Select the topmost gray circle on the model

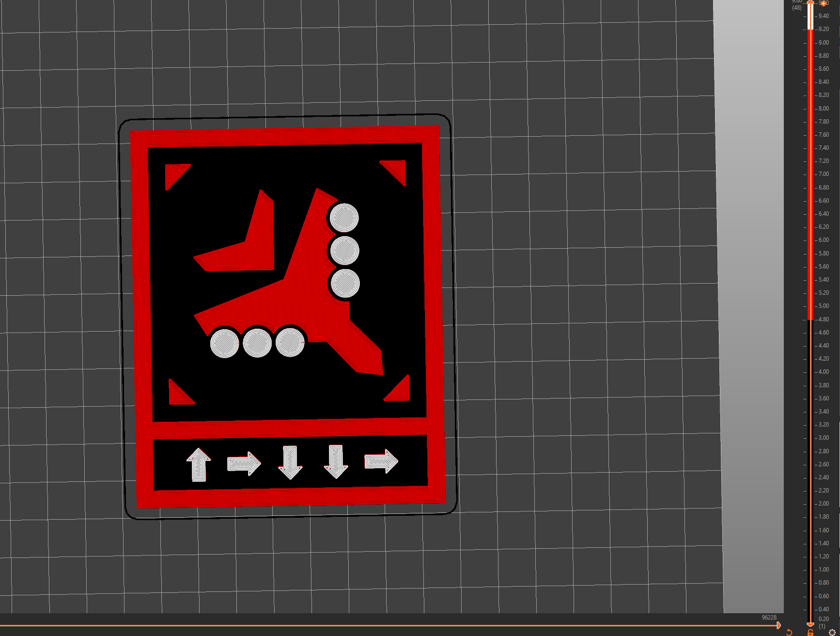[x=344, y=218]
